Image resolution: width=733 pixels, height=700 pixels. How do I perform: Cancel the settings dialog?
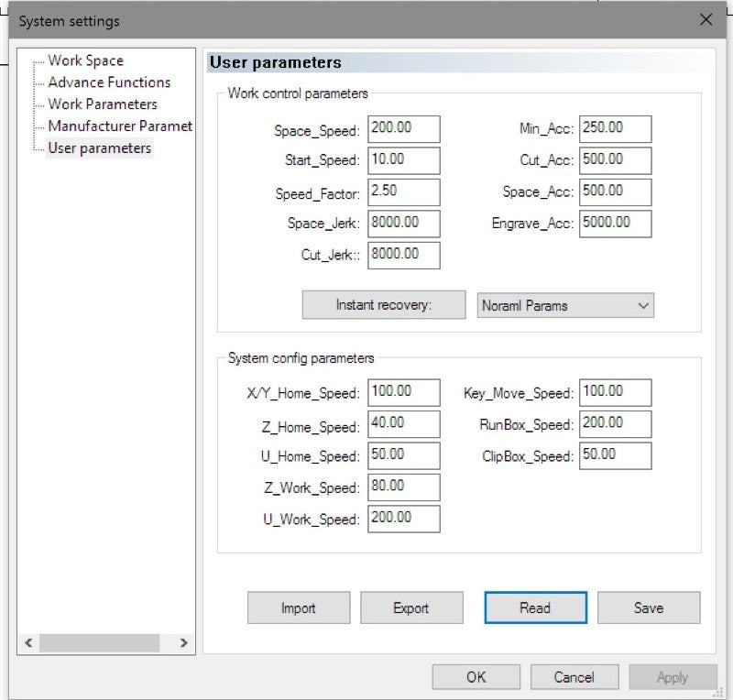click(x=574, y=678)
